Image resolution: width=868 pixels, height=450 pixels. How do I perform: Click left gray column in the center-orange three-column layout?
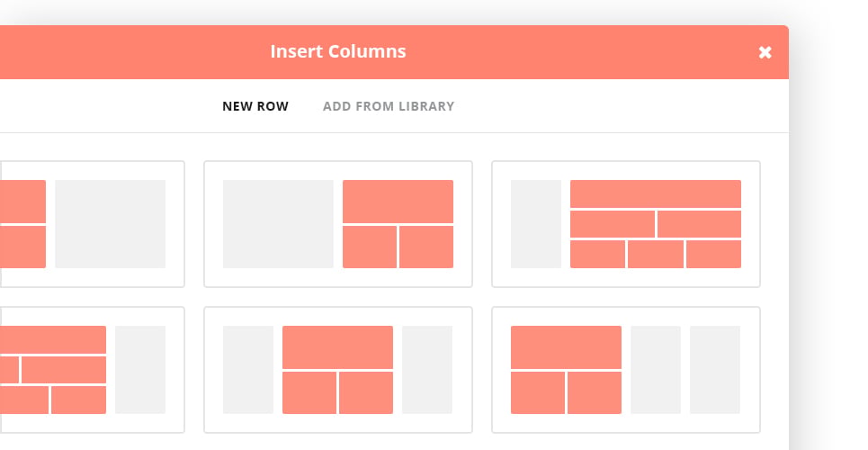click(x=248, y=370)
